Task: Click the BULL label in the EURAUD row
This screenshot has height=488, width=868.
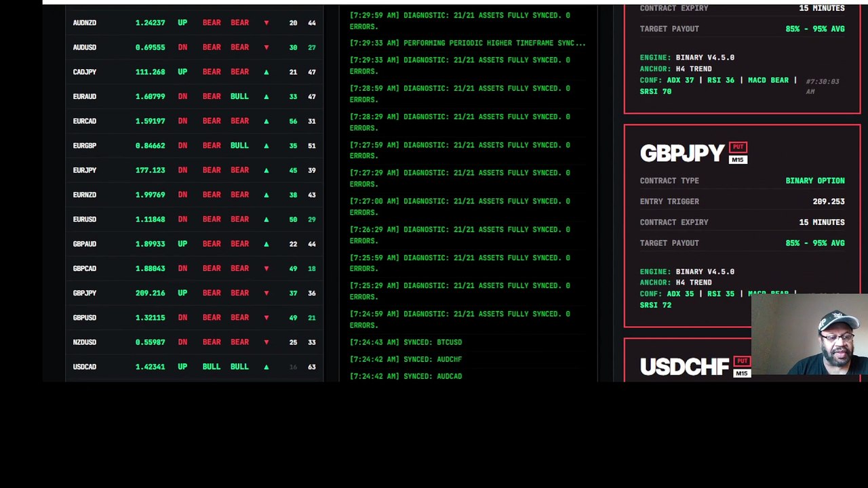Action: (x=239, y=96)
